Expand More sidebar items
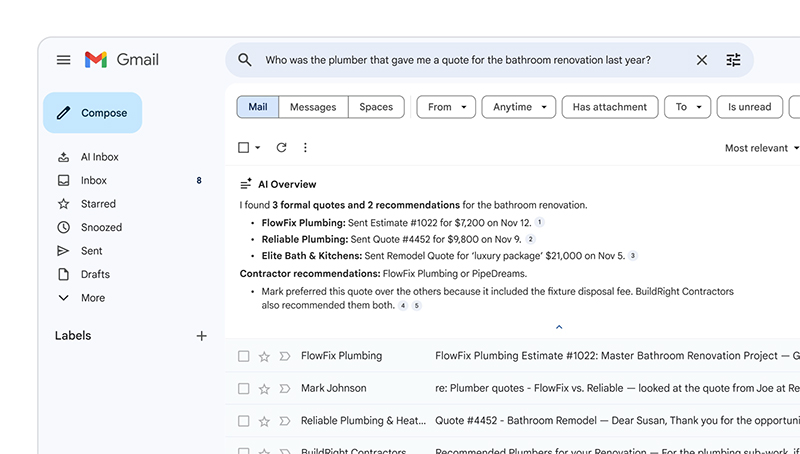The image size is (800, 454). tap(93, 298)
